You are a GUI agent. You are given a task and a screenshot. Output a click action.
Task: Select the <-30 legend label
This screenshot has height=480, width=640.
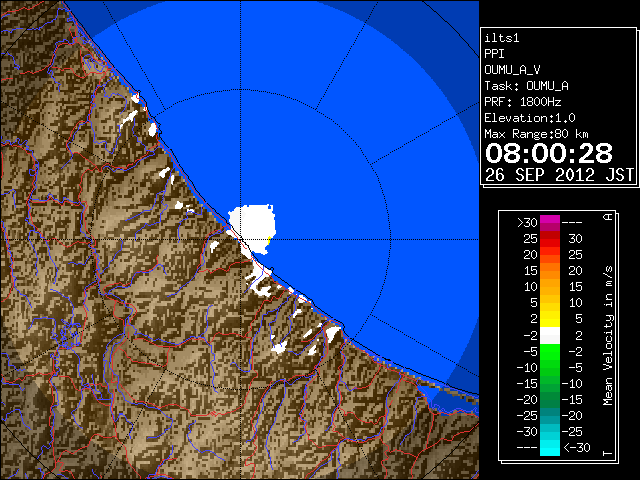coord(577,447)
